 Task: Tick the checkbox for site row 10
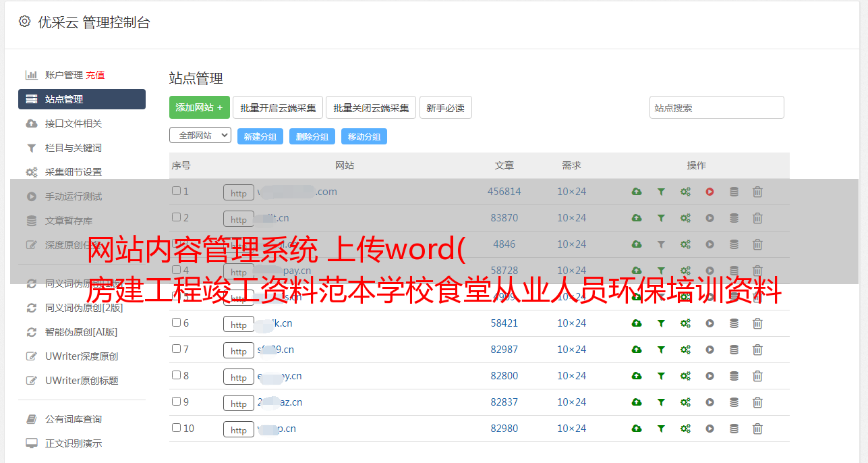coord(176,428)
